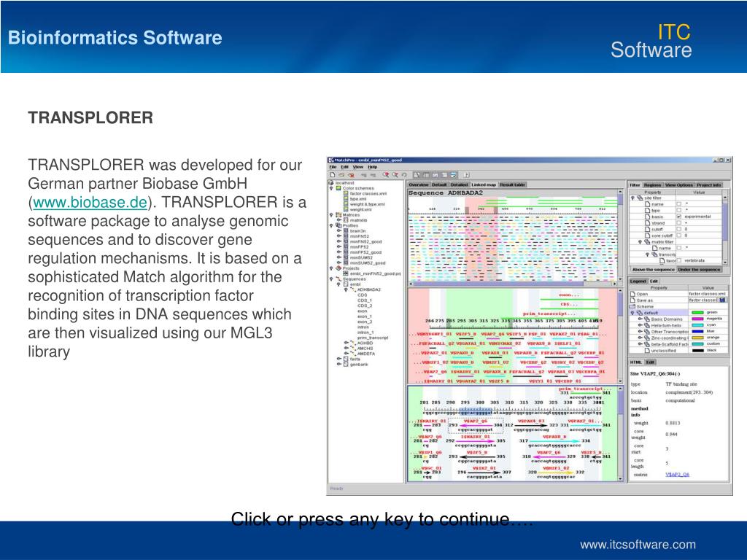Click the Matrices grid icon in tree
Viewport: 747px width, 560px height.
(338, 215)
